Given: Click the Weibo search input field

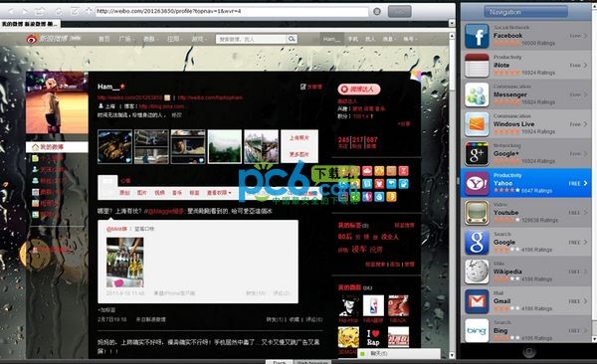Looking at the screenshot, I should 252,39.
